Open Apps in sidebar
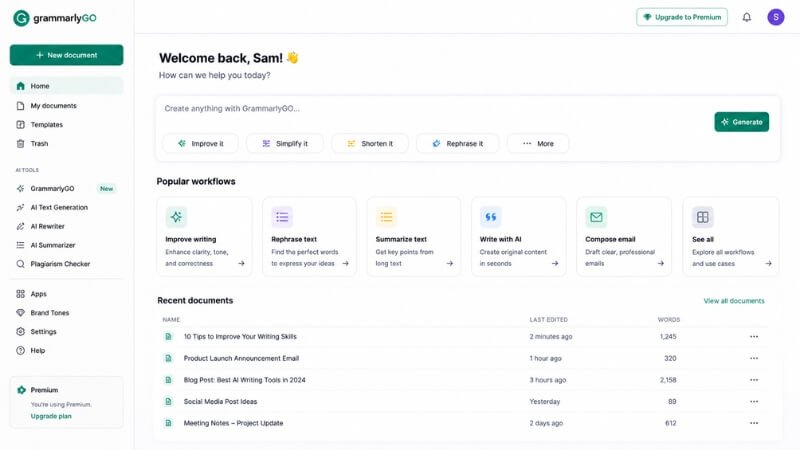 (x=66, y=294)
